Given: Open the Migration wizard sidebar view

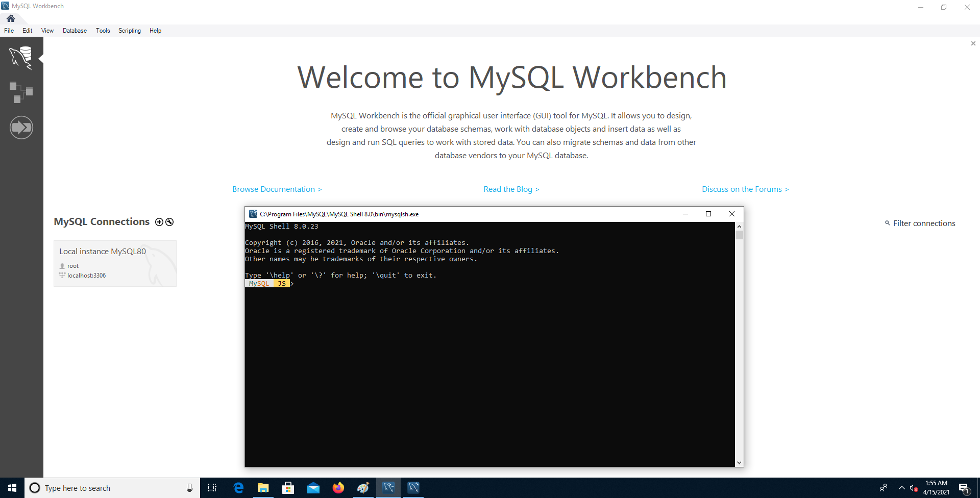Looking at the screenshot, I should 21,127.
